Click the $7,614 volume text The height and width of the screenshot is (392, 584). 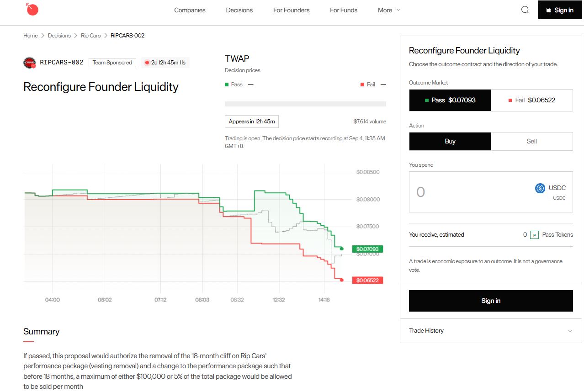[370, 122]
